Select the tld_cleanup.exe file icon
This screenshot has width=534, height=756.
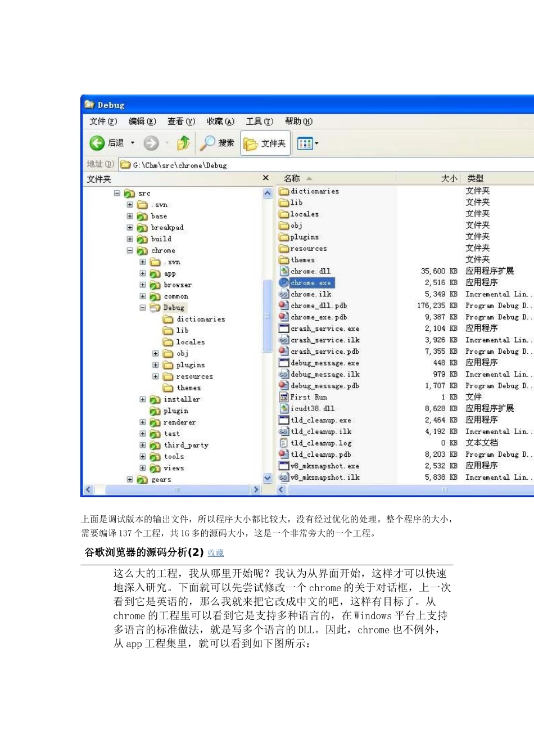(284, 420)
